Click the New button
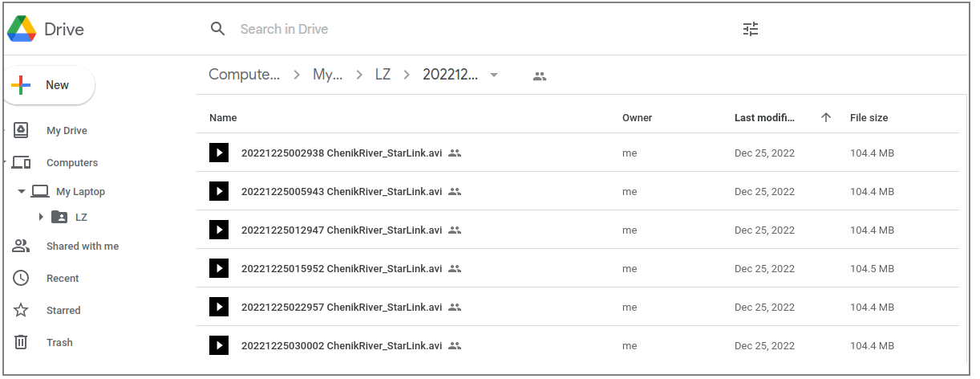The height and width of the screenshot is (379, 980). click(48, 85)
